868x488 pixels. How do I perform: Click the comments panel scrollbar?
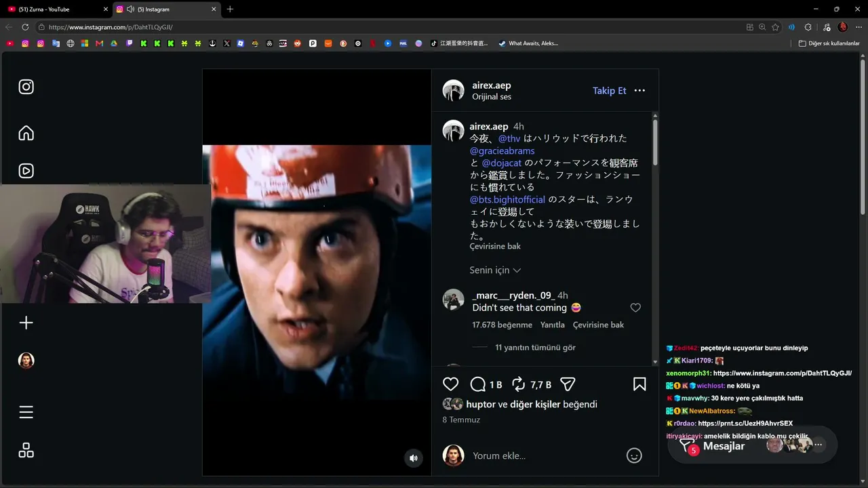pyautogui.click(x=654, y=142)
